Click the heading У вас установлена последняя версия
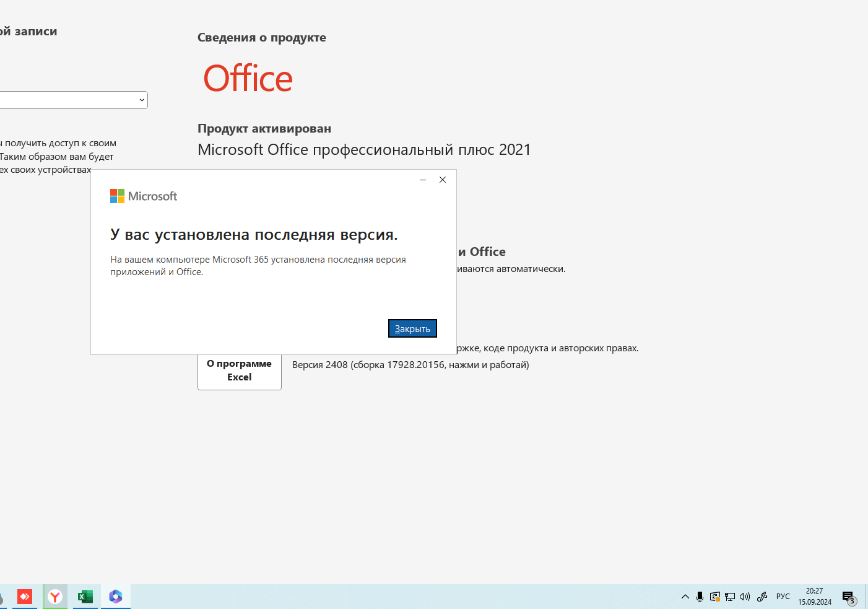The height and width of the screenshot is (609, 868). tap(254, 235)
